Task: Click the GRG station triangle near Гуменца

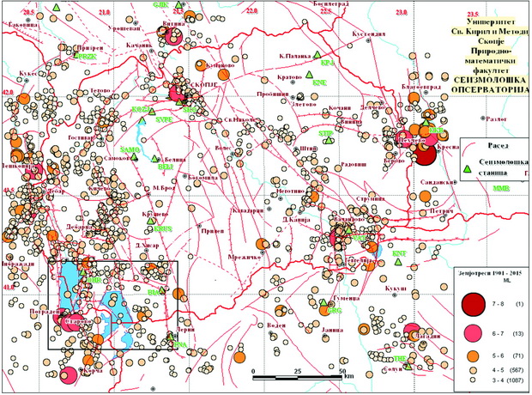Action: pyautogui.click(x=323, y=302)
